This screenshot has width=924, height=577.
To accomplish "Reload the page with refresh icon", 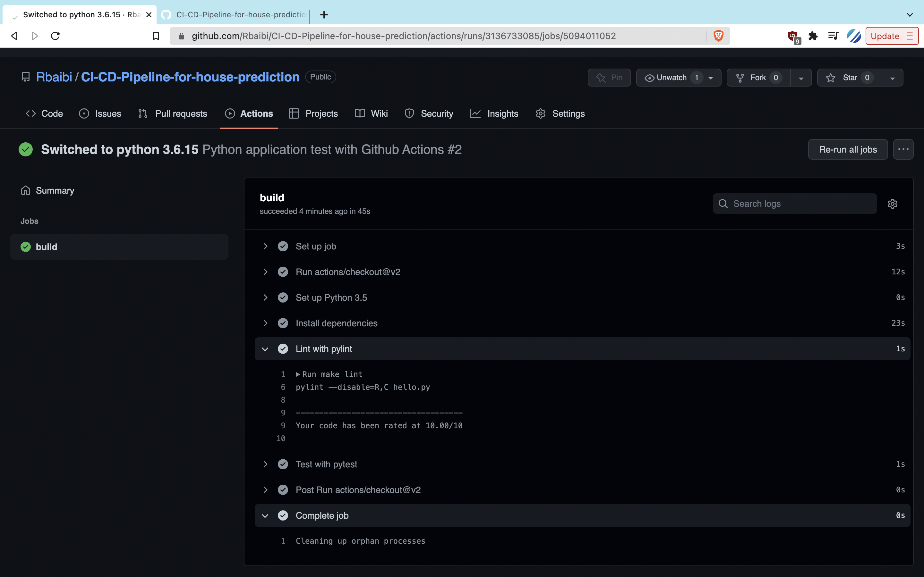I will [x=56, y=36].
